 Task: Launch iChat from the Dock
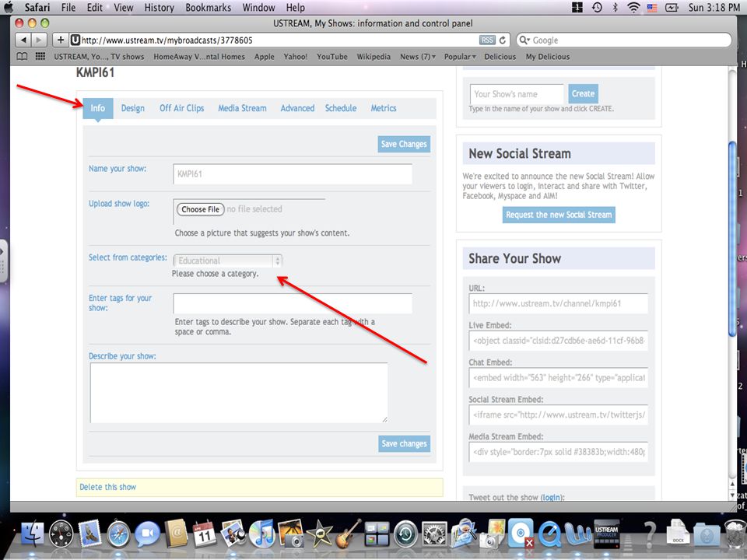[x=147, y=534]
